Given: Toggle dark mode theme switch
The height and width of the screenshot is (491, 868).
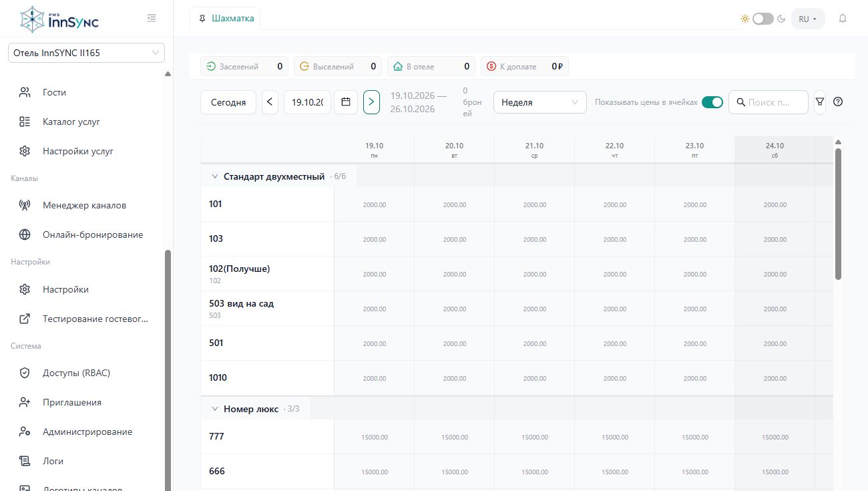Looking at the screenshot, I should coord(763,19).
